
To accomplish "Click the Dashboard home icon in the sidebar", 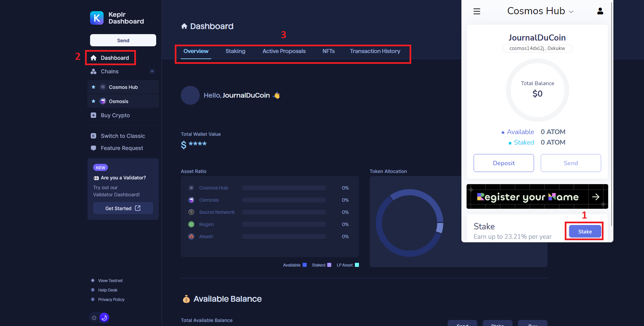I will [94, 58].
